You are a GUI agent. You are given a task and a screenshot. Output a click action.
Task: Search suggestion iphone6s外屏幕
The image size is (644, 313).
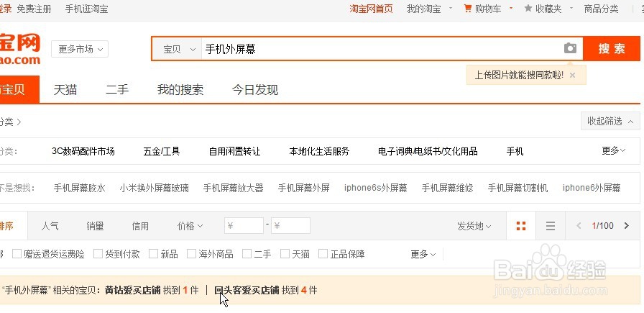click(x=376, y=188)
